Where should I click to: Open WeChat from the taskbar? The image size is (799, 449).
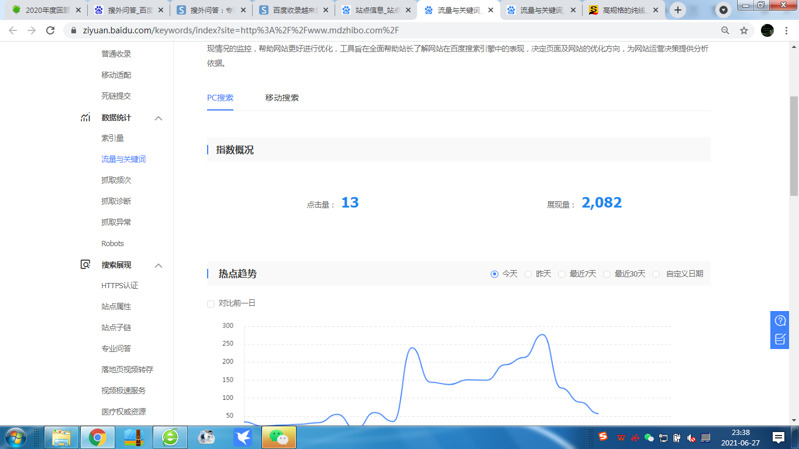[x=279, y=438]
